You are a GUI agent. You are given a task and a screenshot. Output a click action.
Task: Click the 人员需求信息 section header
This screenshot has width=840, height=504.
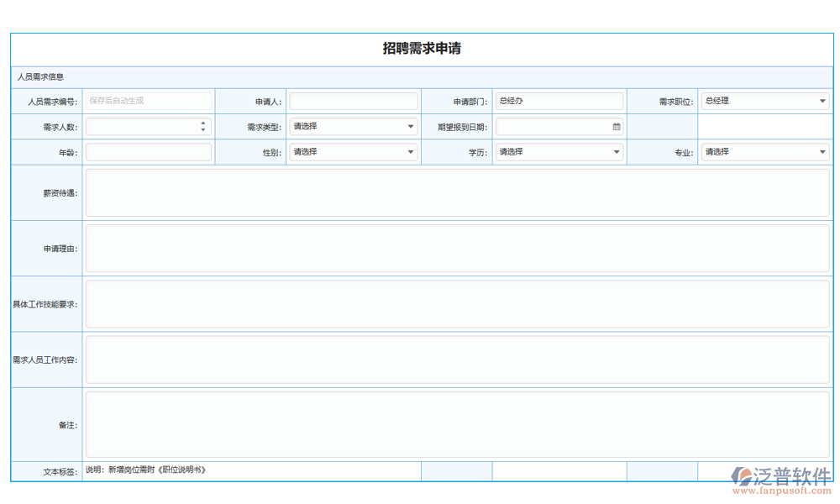pyautogui.click(x=41, y=77)
